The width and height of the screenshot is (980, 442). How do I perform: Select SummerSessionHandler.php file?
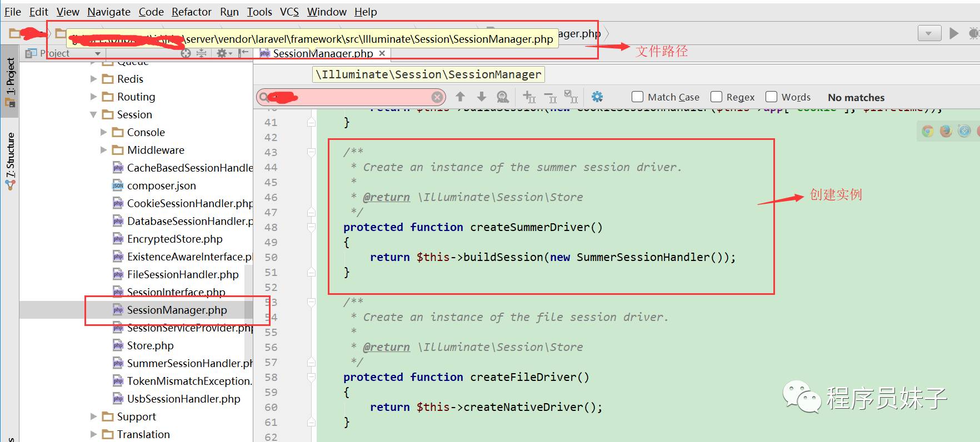tap(182, 363)
